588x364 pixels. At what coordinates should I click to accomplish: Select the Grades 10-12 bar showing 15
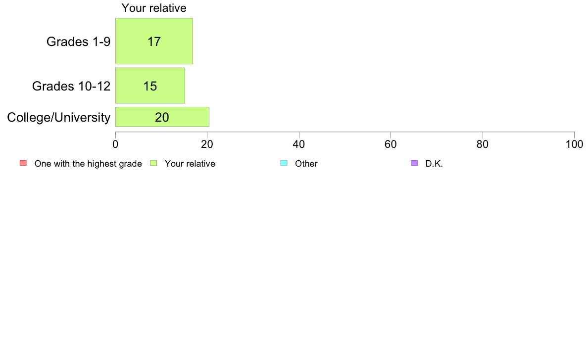click(x=150, y=86)
